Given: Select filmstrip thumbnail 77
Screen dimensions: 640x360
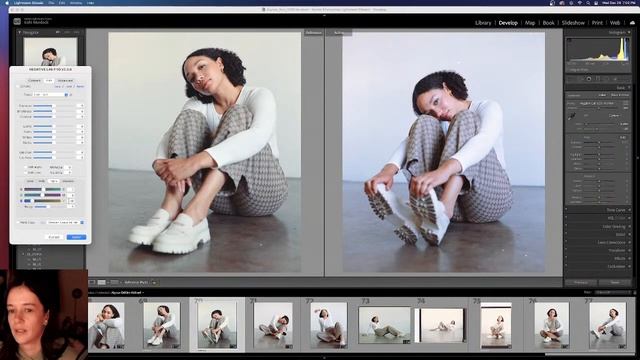Looking at the screenshot, I should click(x=607, y=325).
